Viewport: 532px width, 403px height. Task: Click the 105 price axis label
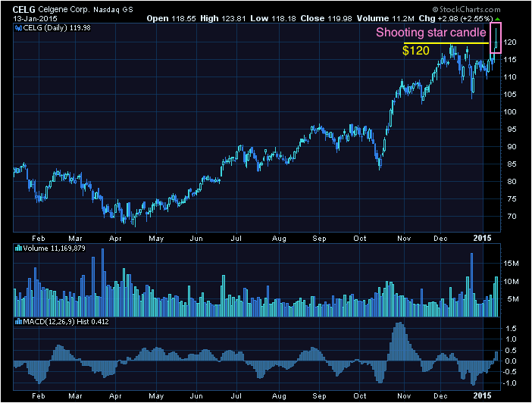[510, 94]
